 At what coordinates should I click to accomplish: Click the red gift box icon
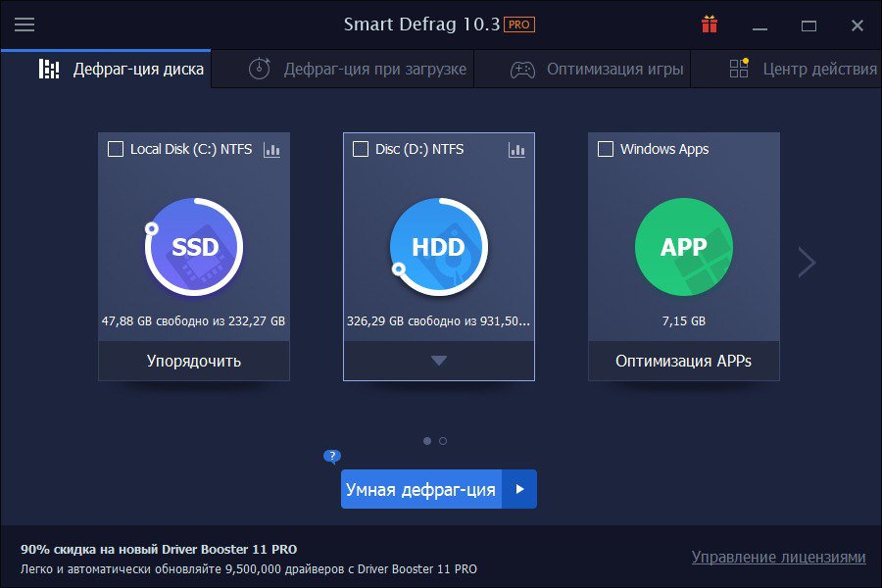(710, 24)
